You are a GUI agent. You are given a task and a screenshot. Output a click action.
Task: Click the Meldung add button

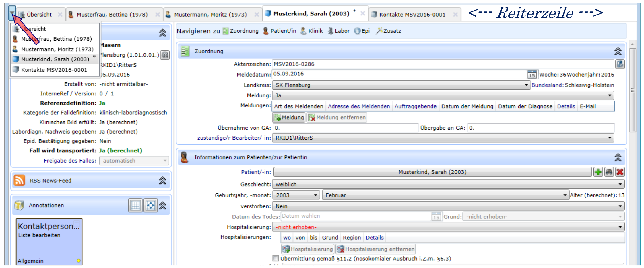[x=289, y=118]
